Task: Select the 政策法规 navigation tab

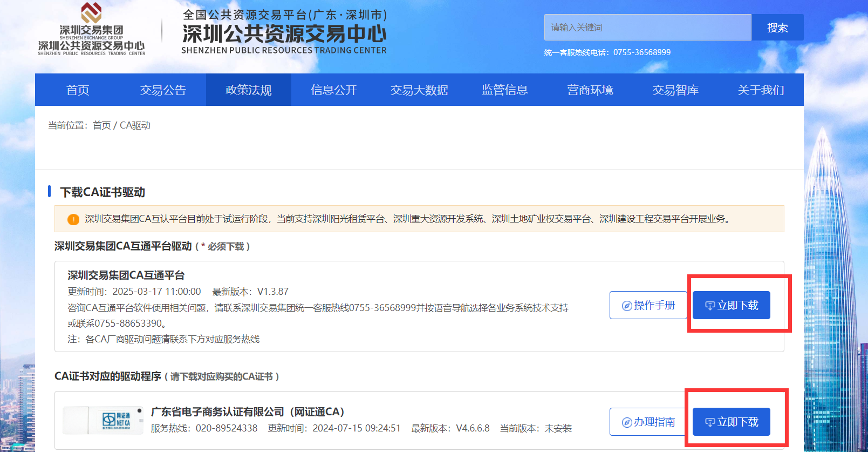Action: click(x=248, y=90)
